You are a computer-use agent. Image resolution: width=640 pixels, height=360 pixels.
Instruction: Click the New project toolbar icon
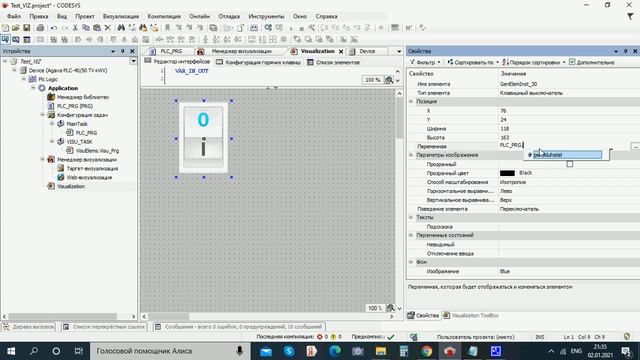[5, 28]
